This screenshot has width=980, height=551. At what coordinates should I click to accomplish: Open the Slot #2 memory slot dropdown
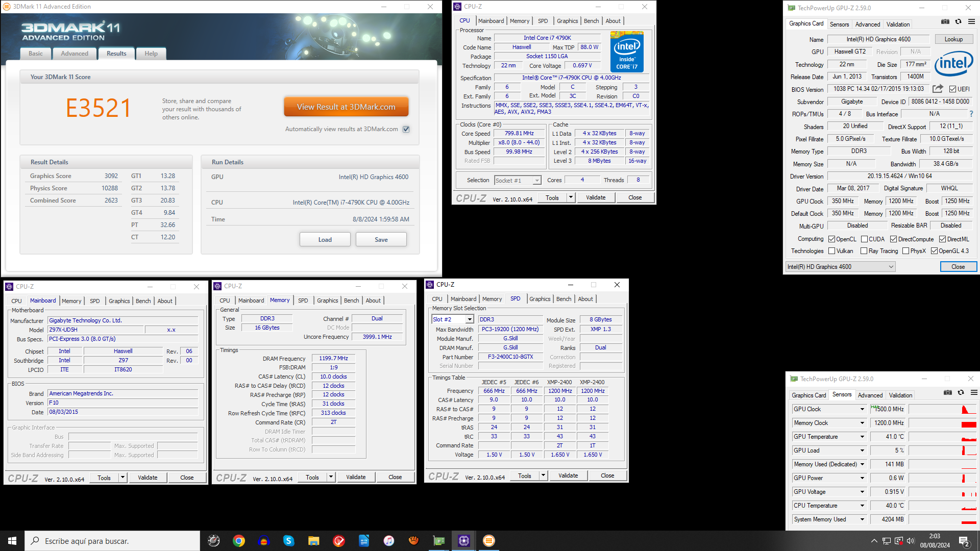pos(452,319)
